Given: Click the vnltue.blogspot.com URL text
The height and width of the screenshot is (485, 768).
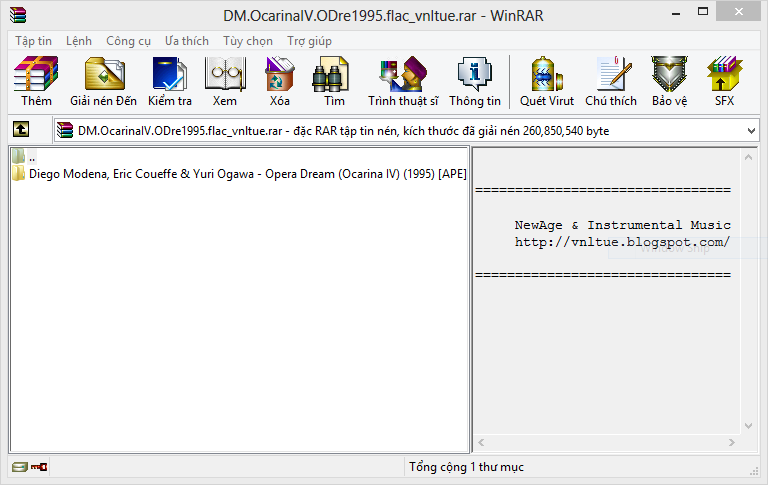Looking at the screenshot, I should (622, 242).
